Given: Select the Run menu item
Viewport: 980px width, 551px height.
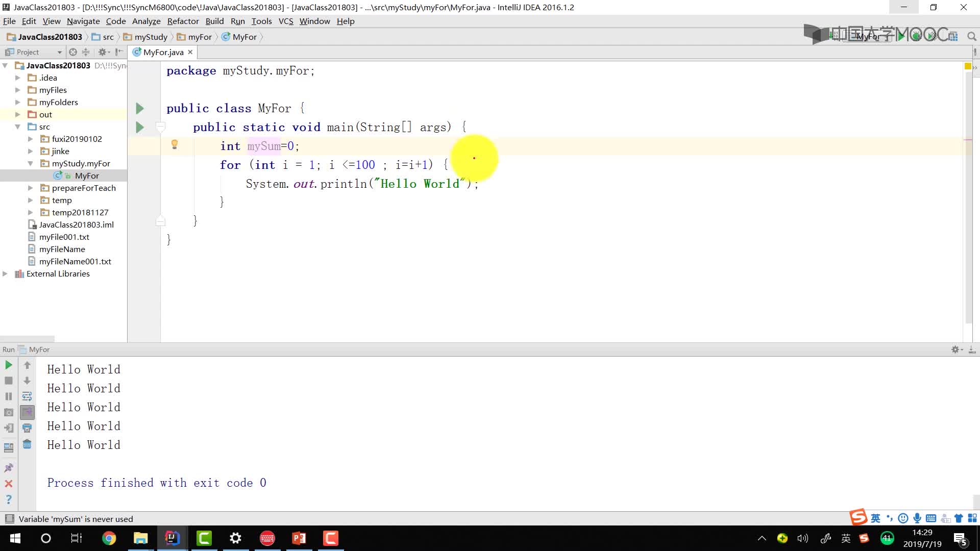Looking at the screenshot, I should 237,21.
